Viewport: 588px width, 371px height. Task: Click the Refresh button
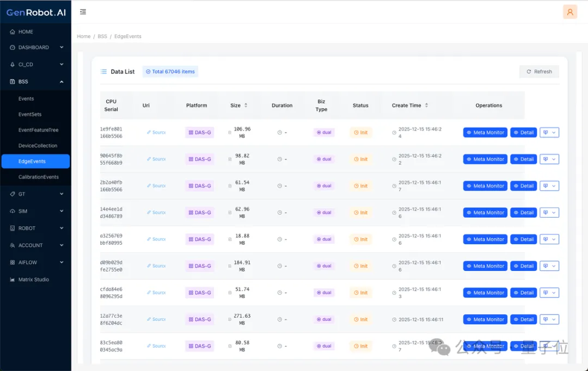tap(538, 72)
